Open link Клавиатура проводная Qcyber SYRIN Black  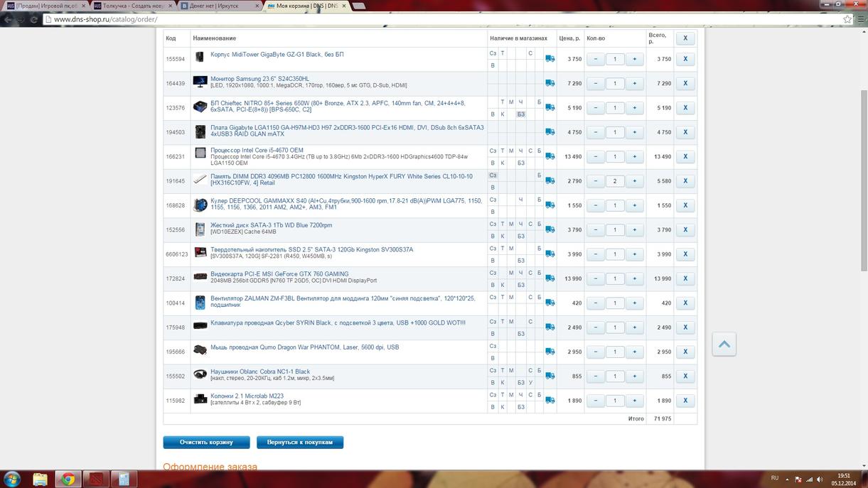click(338, 322)
